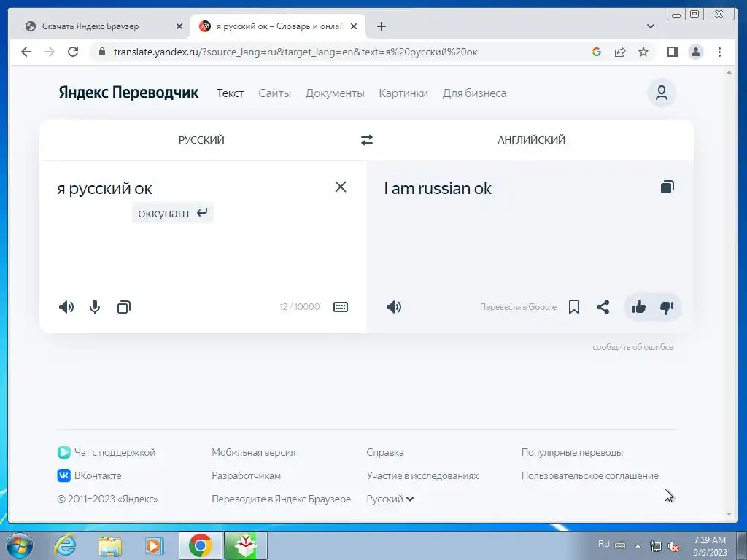Screen dimensions: 747x560
Task: Open the Yandex profile login icon
Action: coord(661,93)
